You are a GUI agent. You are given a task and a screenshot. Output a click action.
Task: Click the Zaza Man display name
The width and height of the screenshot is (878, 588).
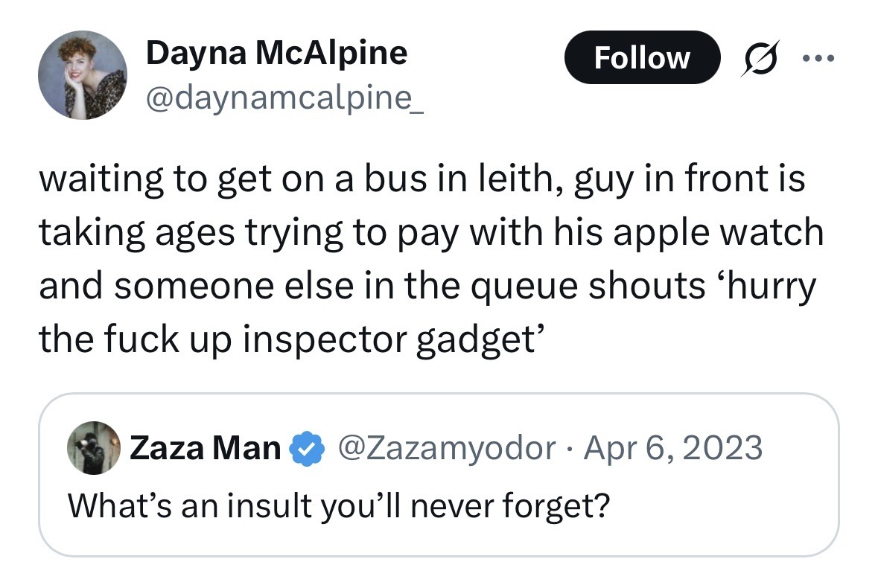[206, 448]
